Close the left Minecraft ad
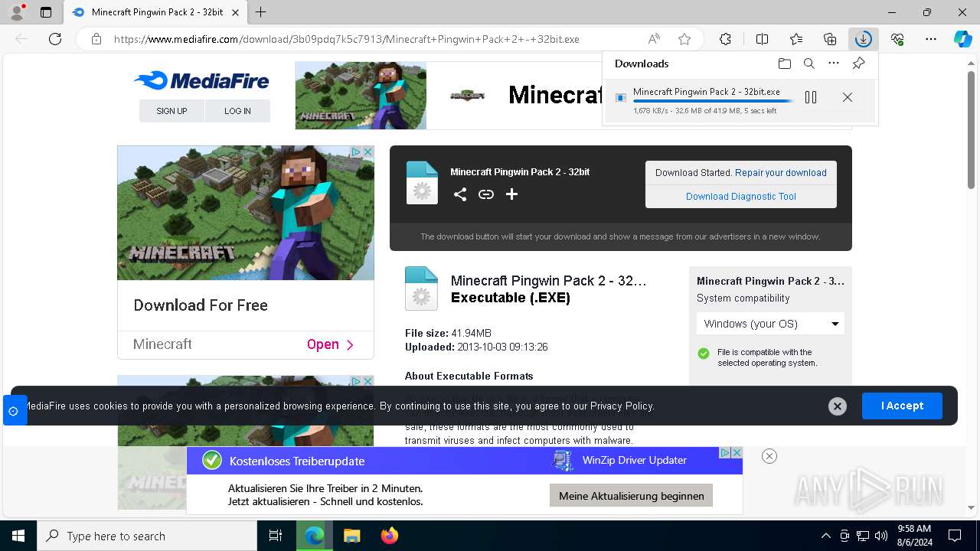 (x=367, y=152)
